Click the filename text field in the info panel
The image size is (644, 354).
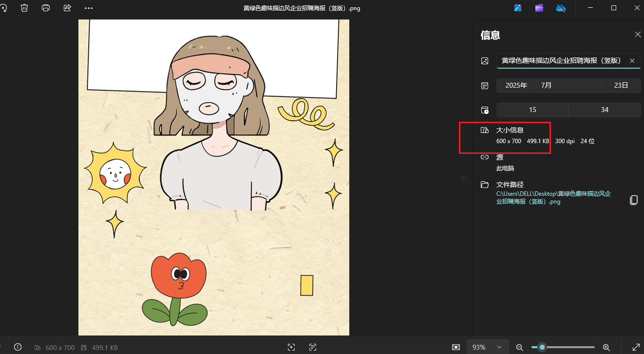pyautogui.click(x=560, y=60)
